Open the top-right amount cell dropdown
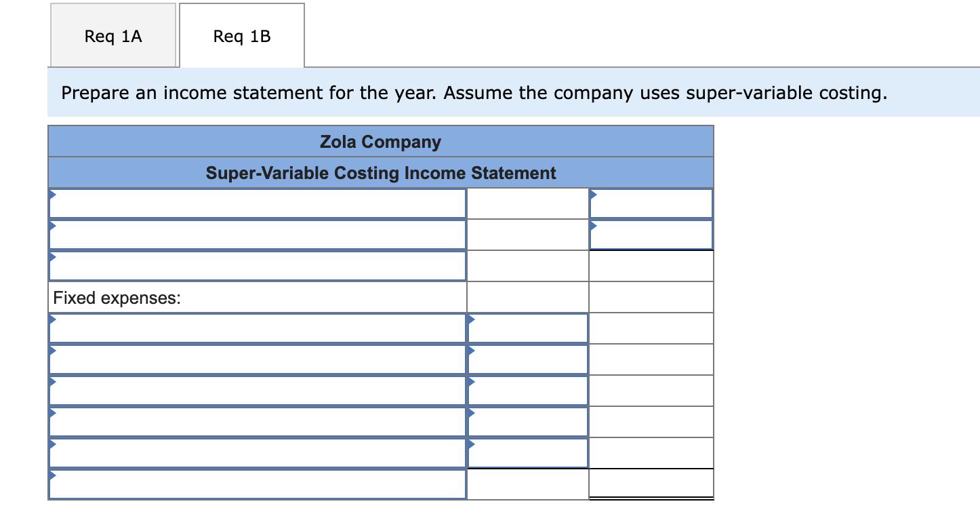This screenshot has width=980, height=510. click(594, 195)
